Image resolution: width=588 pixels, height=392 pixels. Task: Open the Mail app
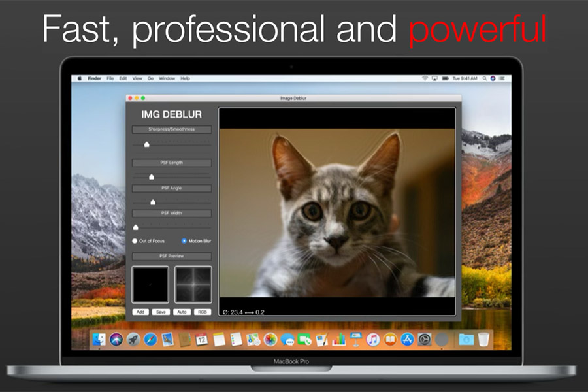coord(166,338)
